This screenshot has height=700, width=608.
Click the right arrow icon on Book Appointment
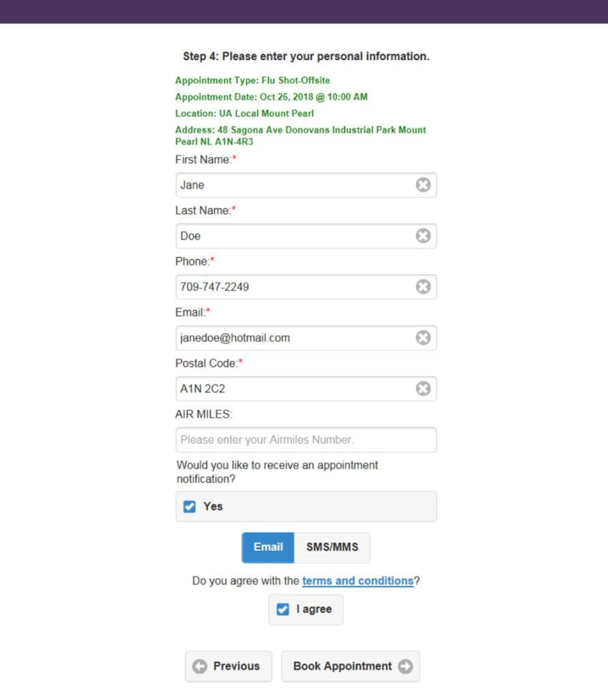click(406, 667)
